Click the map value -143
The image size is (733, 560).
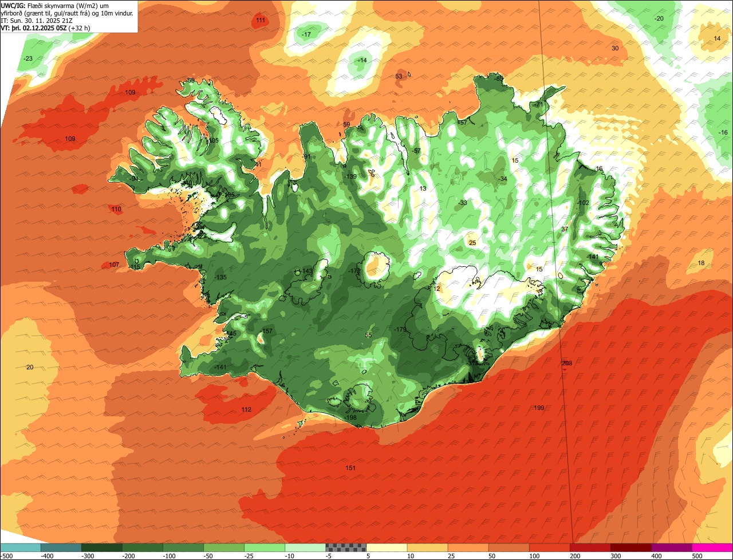tap(306, 271)
